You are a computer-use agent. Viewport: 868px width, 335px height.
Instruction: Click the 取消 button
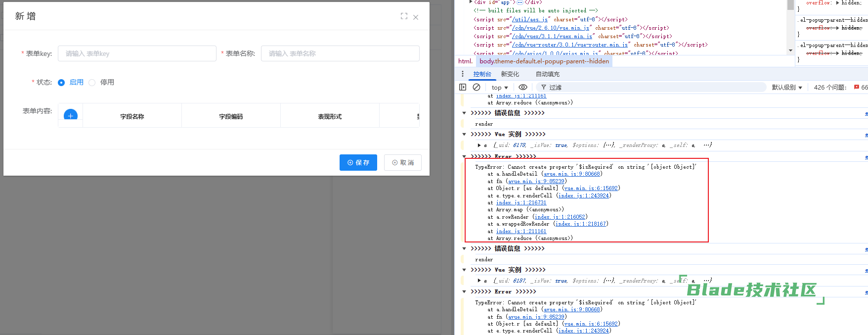point(403,163)
